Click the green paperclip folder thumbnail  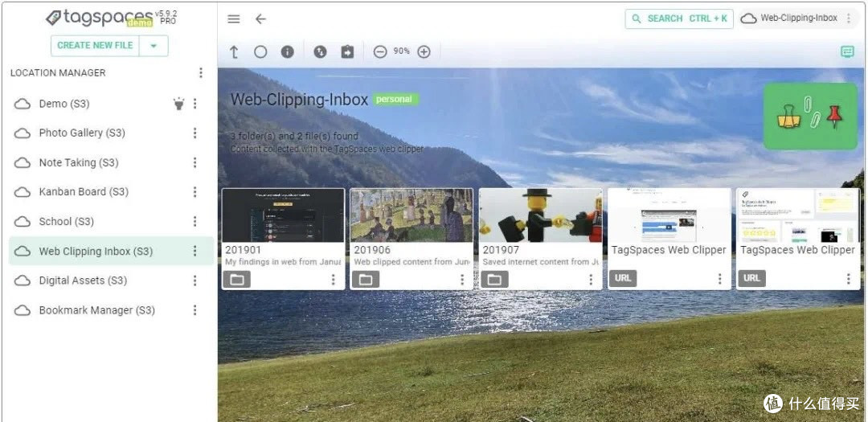click(x=810, y=117)
